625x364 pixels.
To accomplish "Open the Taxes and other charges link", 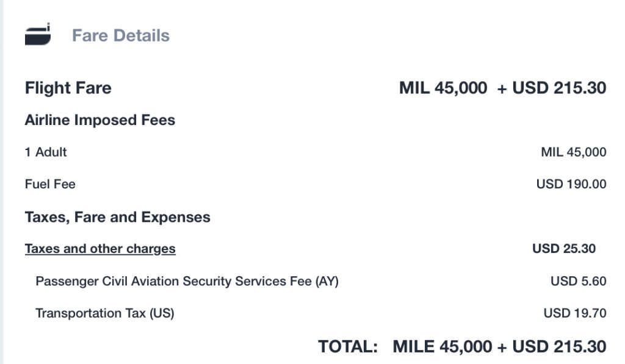I will coord(100,249).
